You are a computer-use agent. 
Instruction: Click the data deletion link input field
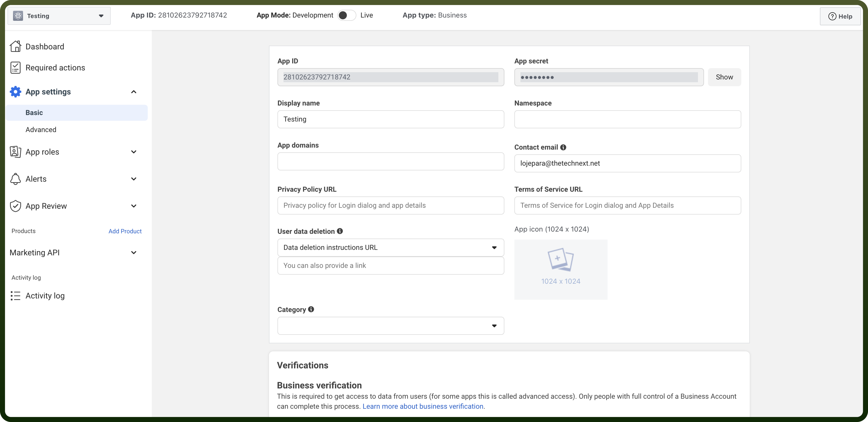coord(391,266)
